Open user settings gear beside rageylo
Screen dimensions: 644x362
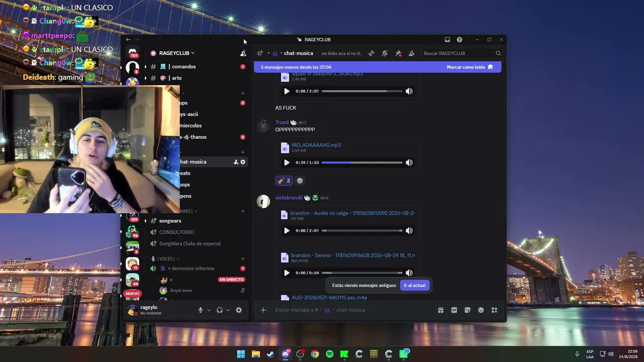coord(239,310)
